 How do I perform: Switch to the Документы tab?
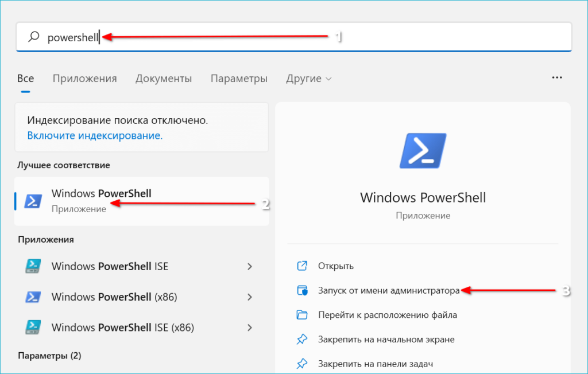click(x=164, y=79)
